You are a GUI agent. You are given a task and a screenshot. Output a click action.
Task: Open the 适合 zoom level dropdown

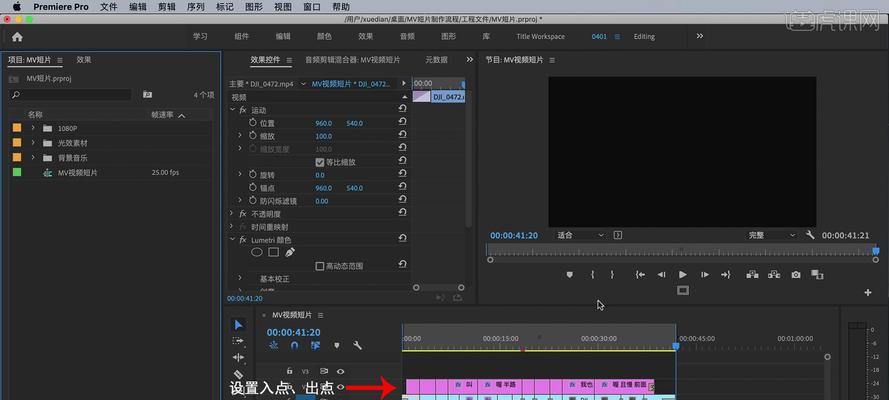coord(580,235)
